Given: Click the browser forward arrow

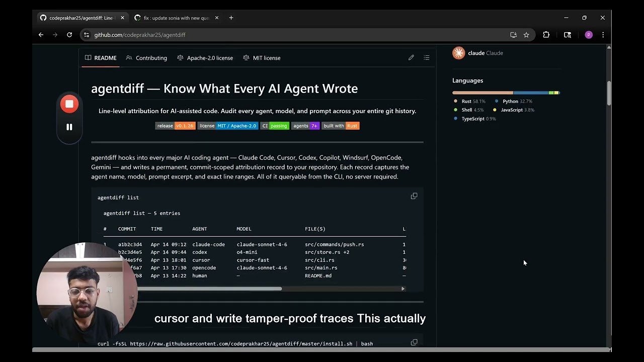Looking at the screenshot, I should 55,35.
